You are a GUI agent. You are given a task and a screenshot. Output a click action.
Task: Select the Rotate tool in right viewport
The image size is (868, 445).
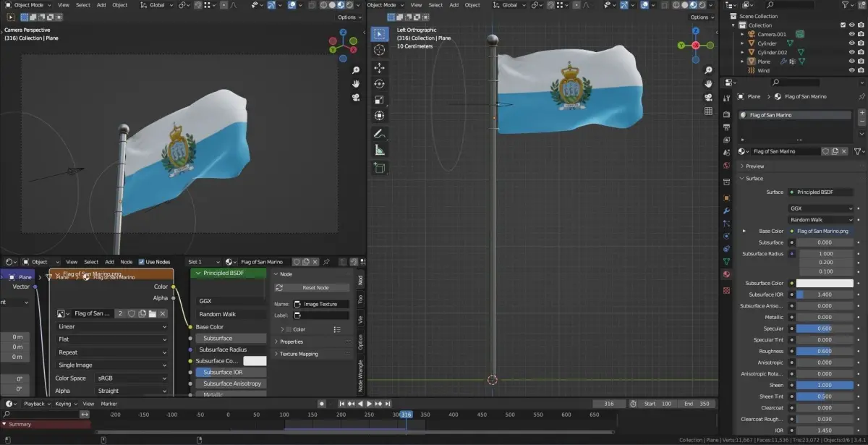tap(380, 84)
